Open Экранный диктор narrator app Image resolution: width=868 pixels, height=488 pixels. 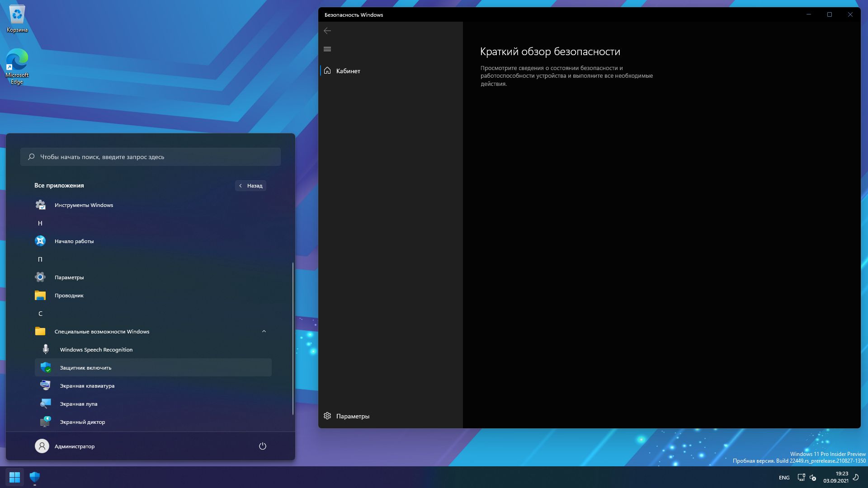coord(82,422)
